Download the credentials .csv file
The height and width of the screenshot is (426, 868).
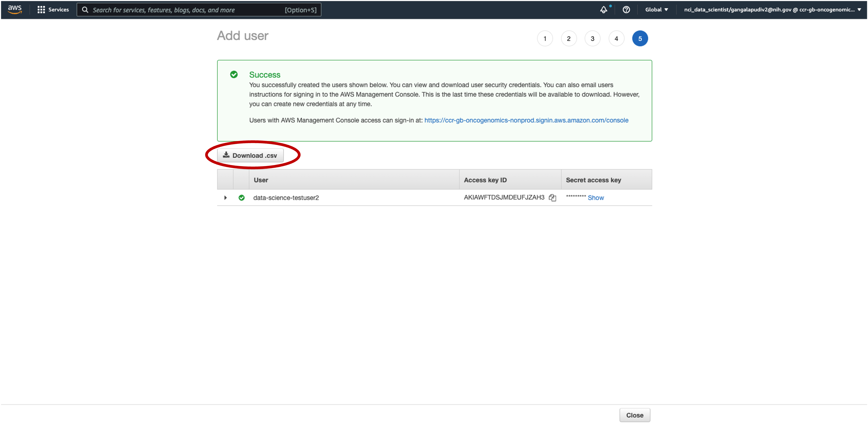[250, 155]
